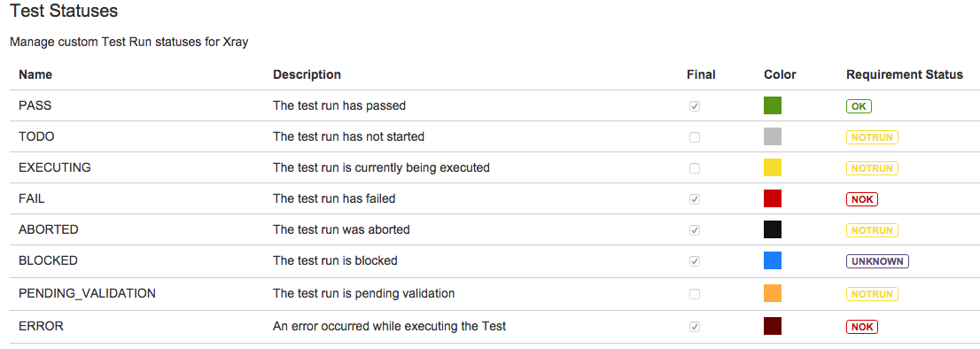Click the FAIL row description text
The height and width of the screenshot is (349, 980).
tap(334, 199)
